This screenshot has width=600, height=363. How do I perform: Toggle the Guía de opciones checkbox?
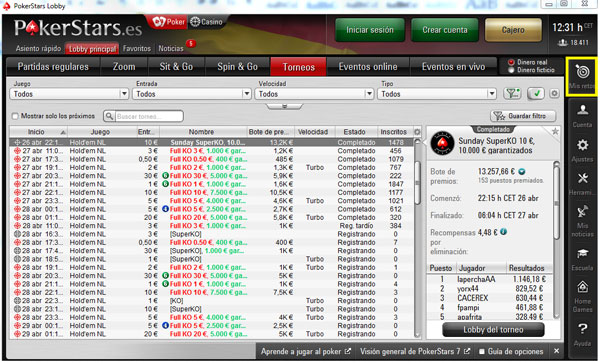point(482,351)
